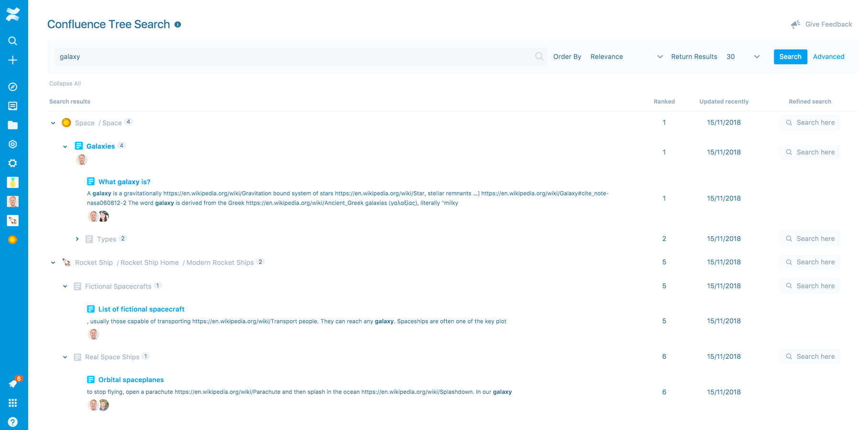Click Search here for Types row
This screenshot has height=430, width=868.
810,239
